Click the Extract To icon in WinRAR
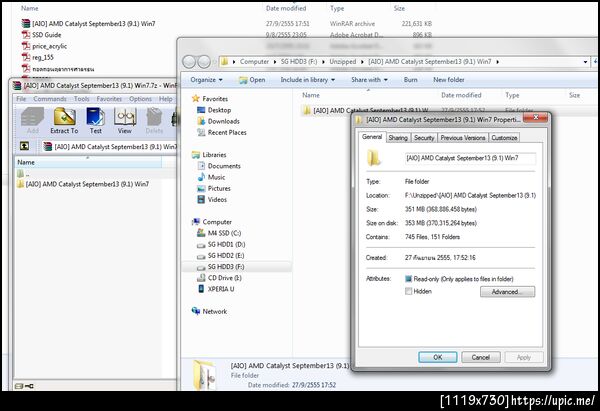Image resolution: width=600 pixels, height=411 pixels. coord(64,121)
